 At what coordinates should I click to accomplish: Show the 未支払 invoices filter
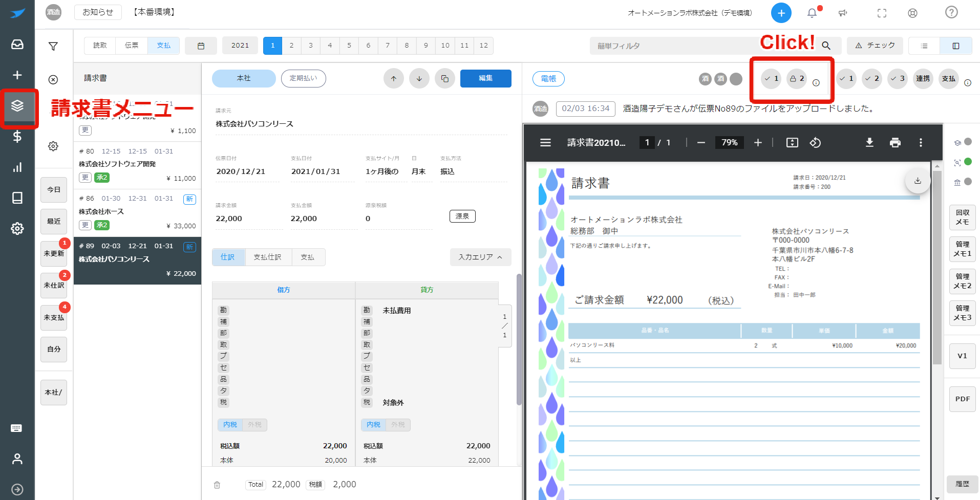(54, 318)
